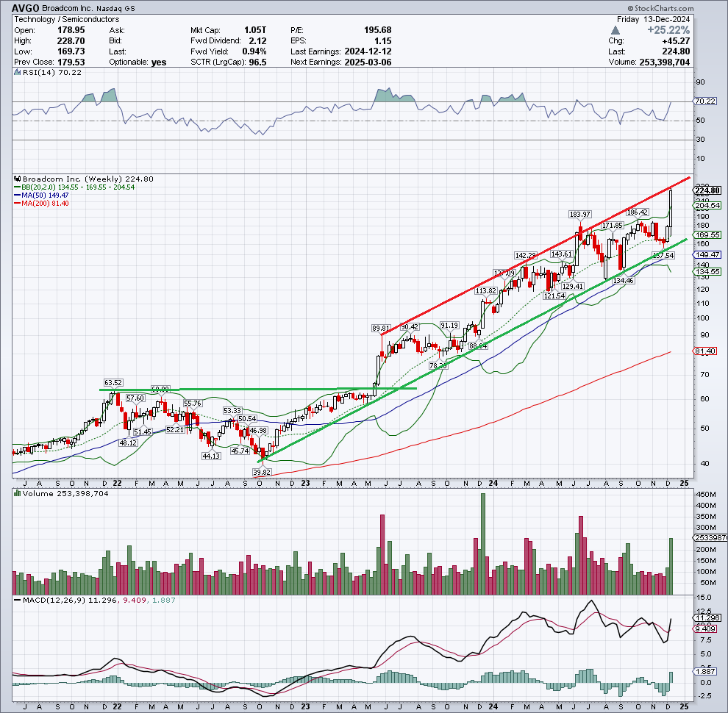The height and width of the screenshot is (713, 728).
Task: Click the +25.22% percent change
Action: tap(668, 30)
